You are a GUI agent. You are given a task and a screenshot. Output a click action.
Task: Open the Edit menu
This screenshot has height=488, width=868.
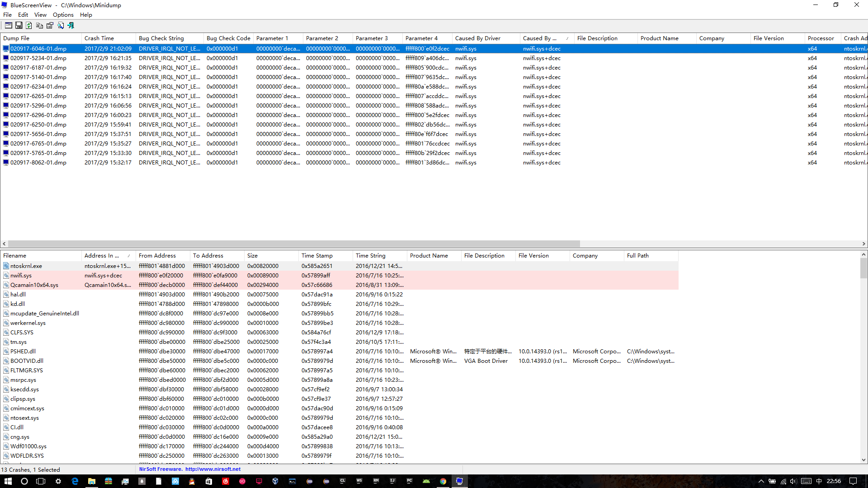coord(23,15)
